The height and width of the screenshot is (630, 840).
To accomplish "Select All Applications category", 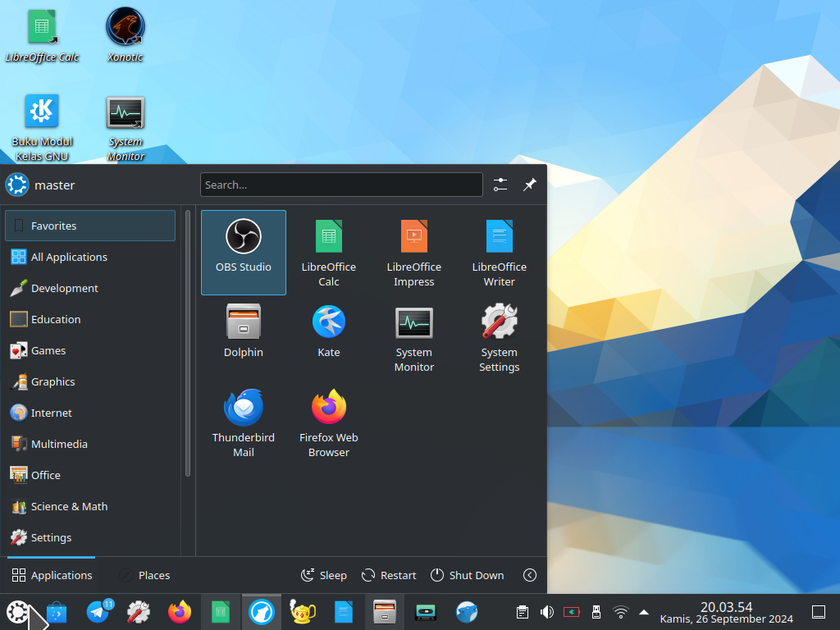I will pyautogui.click(x=90, y=257).
